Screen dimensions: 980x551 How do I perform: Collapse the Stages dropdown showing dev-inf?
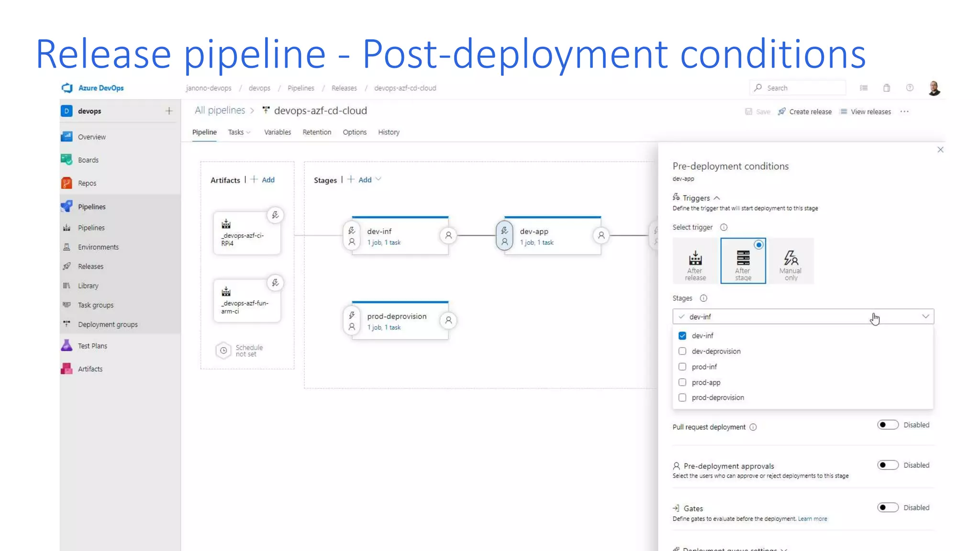point(925,316)
